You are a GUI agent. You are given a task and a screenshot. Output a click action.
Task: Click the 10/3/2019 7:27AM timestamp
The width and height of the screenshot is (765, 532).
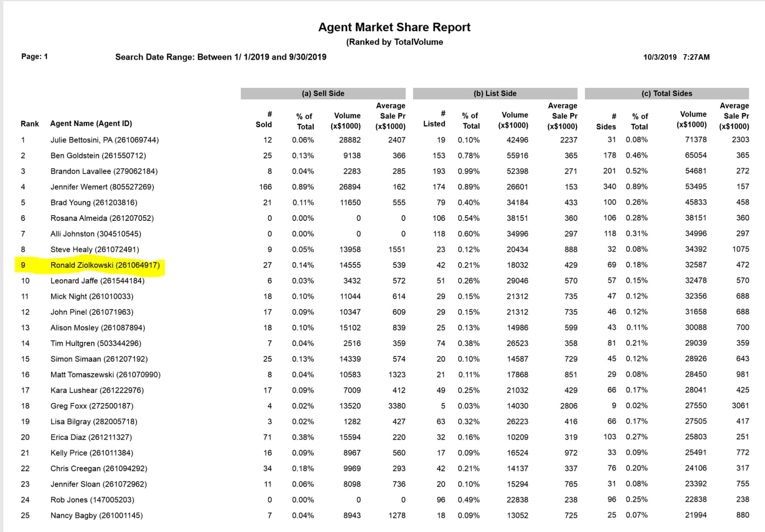click(x=676, y=57)
